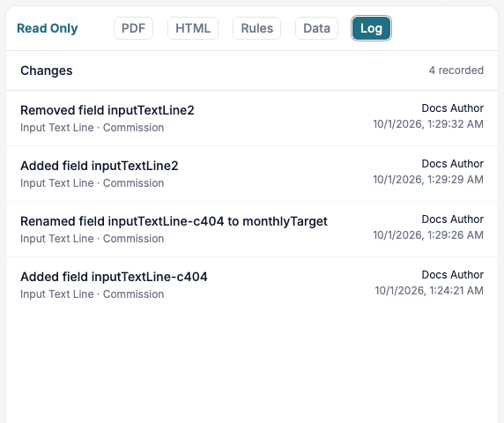The width and height of the screenshot is (504, 423).
Task: Open the Data tab
Action: pyautogui.click(x=316, y=28)
